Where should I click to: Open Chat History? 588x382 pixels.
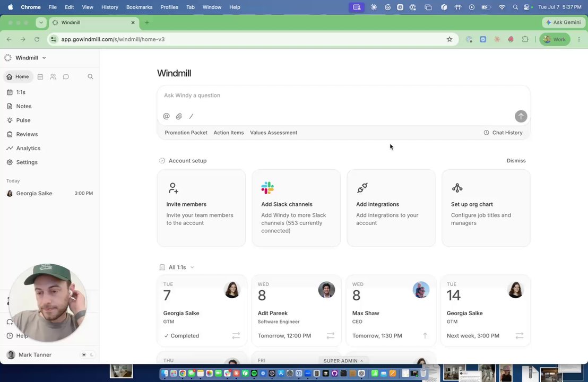[503, 133]
